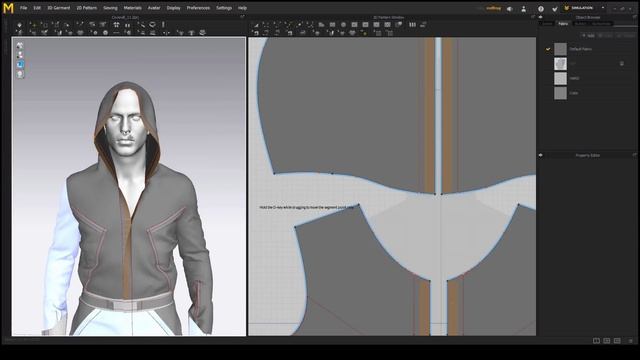The width and height of the screenshot is (640, 360).
Task: Open the Display menu
Action: tap(173, 8)
